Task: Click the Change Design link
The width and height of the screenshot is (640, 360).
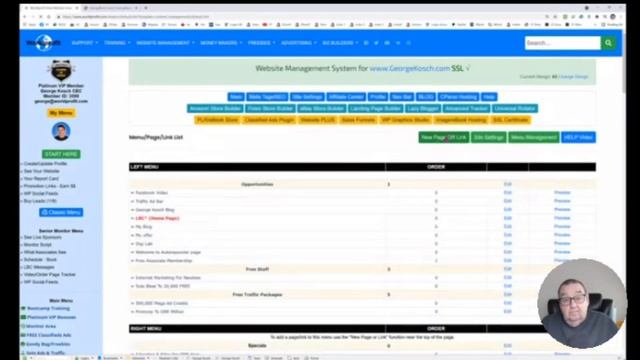Action: pos(573,77)
